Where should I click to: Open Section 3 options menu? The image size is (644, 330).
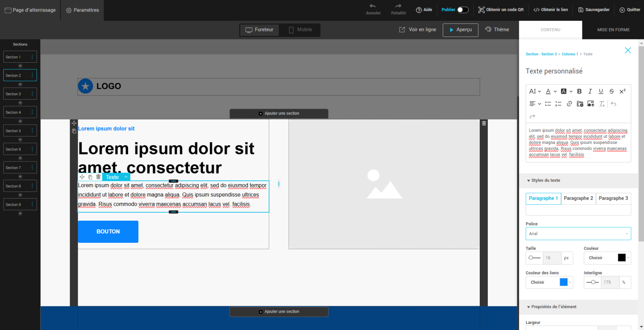32,94
